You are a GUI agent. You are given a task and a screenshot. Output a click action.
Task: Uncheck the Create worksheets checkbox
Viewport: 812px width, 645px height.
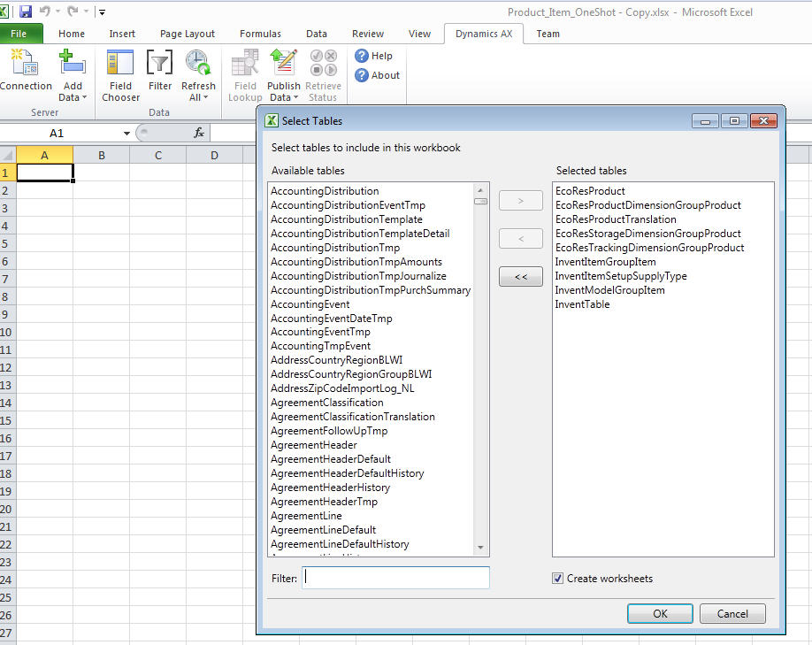[x=557, y=578]
